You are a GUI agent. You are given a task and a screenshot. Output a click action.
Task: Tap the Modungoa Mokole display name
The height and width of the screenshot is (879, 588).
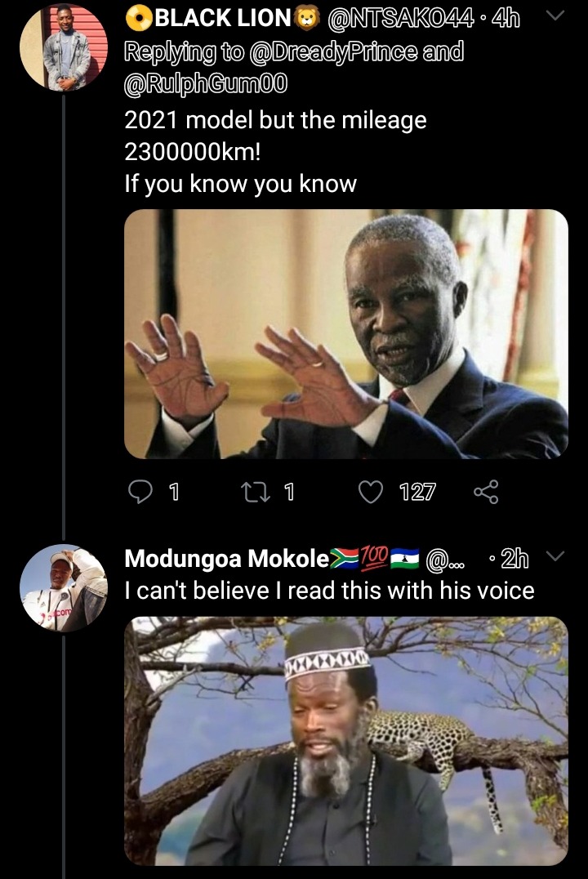pyautogui.click(x=226, y=559)
